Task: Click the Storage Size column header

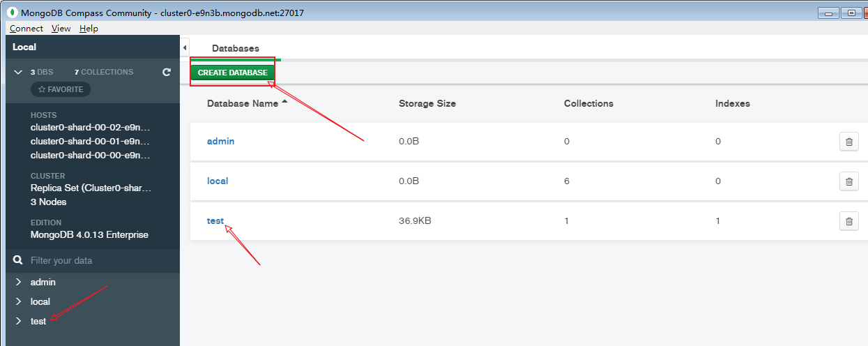Action: click(x=427, y=103)
